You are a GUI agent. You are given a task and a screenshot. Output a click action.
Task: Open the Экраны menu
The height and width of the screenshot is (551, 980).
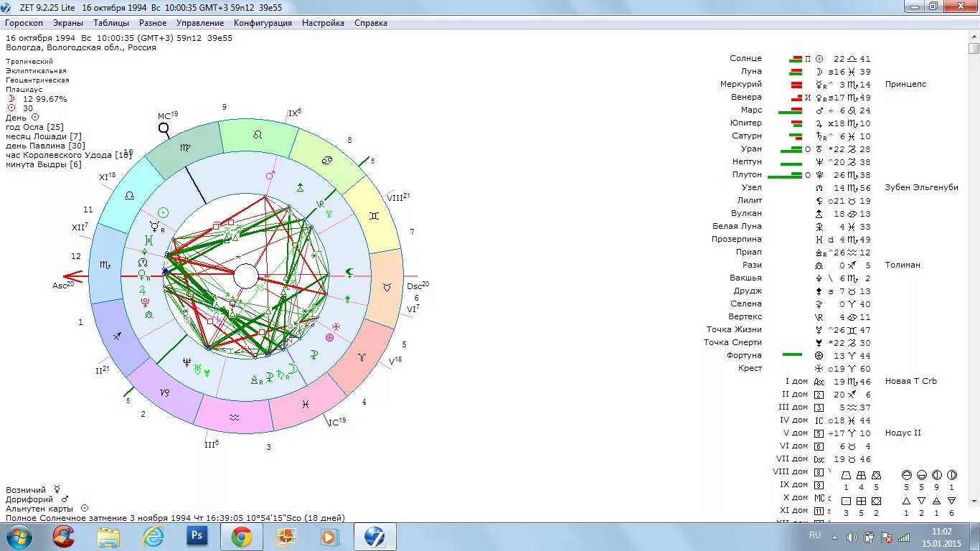point(68,23)
